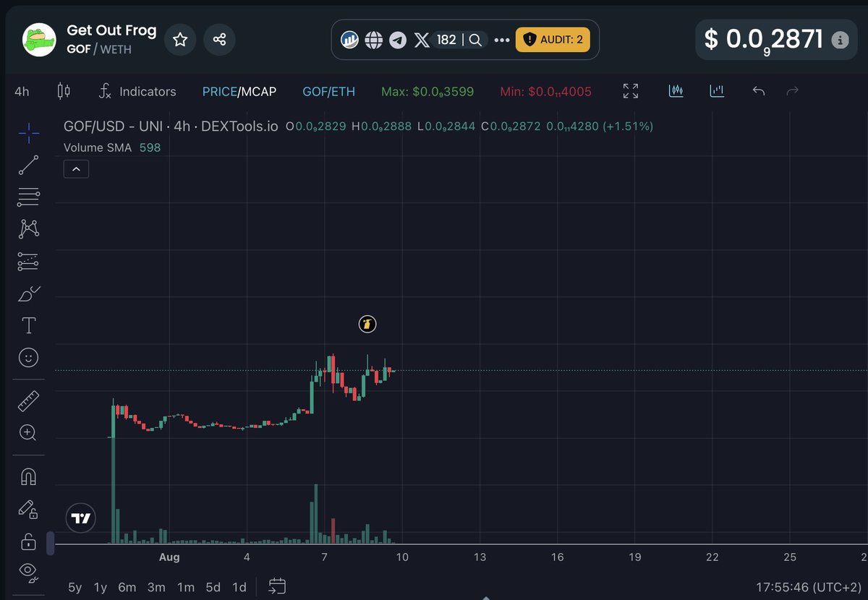The image size is (868, 600).
Task: Click the Get Out Frog token logo
Action: 39,40
